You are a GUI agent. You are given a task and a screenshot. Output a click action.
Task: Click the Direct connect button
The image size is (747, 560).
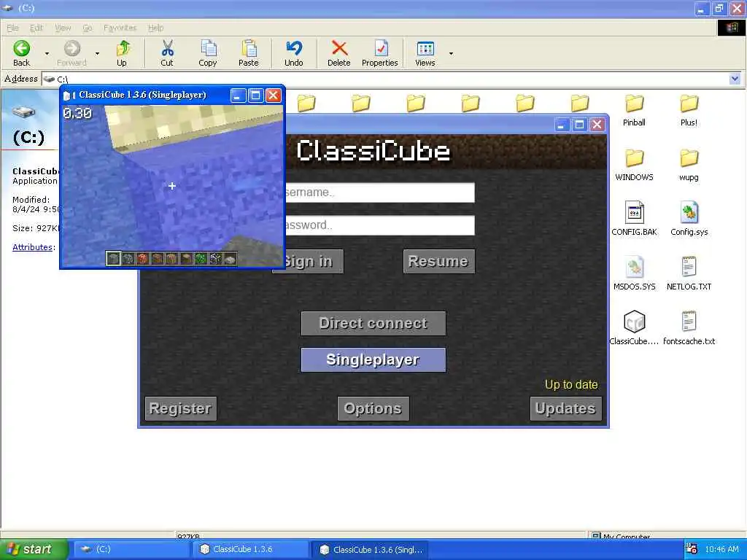click(x=373, y=323)
